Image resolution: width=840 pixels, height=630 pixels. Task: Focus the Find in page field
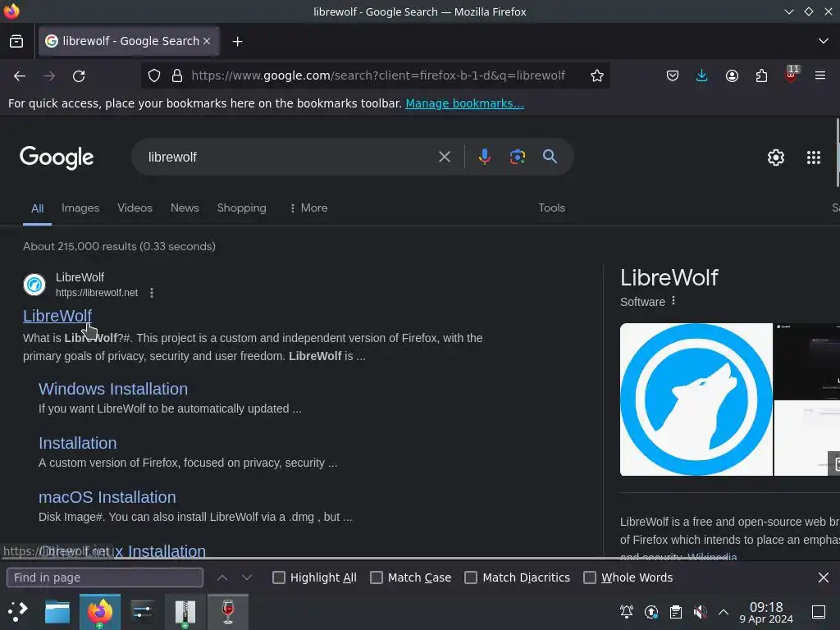pyautogui.click(x=105, y=577)
